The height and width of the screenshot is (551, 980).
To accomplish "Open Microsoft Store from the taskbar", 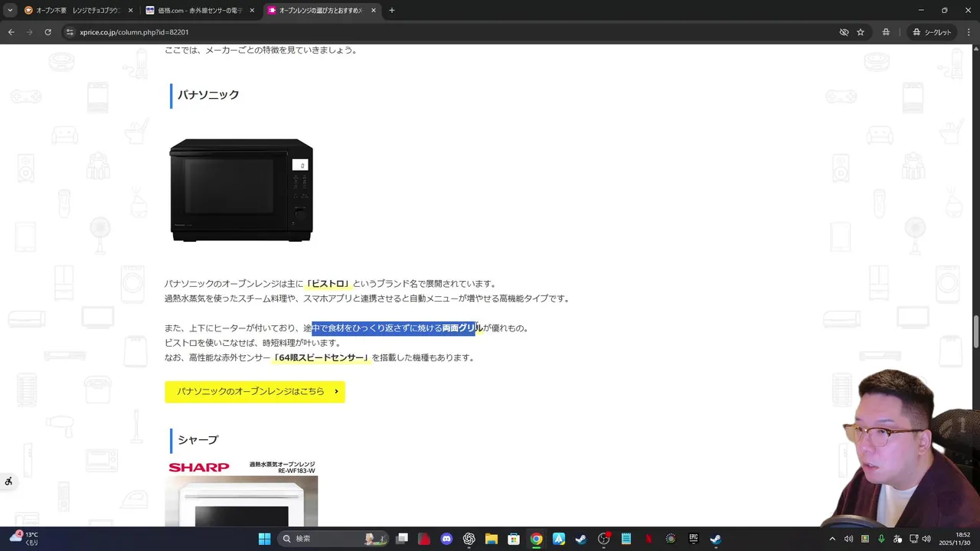I will coord(514,539).
